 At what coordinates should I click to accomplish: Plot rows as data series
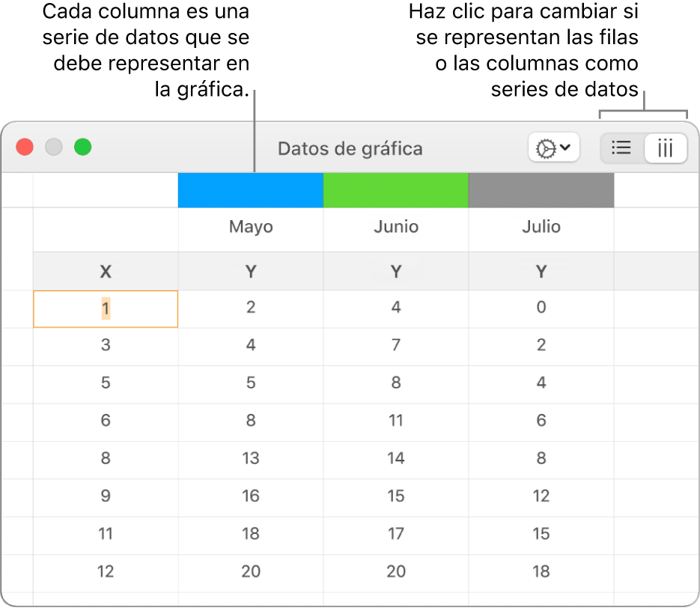[622, 148]
